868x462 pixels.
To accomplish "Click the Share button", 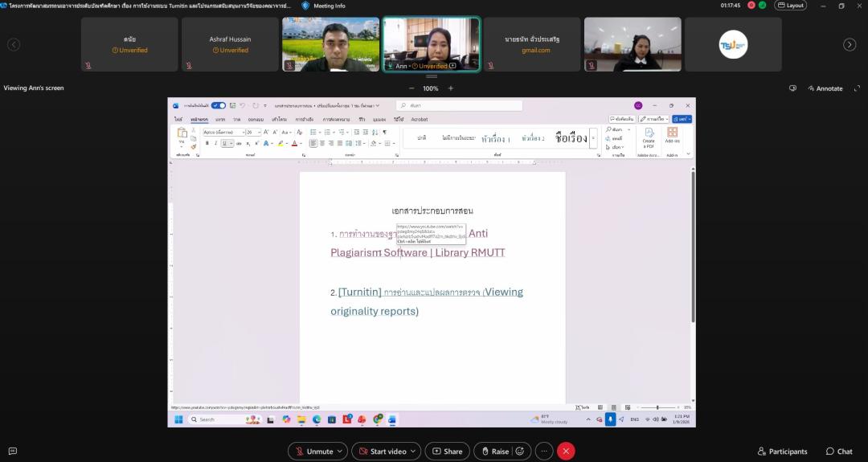I will click(447, 452).
